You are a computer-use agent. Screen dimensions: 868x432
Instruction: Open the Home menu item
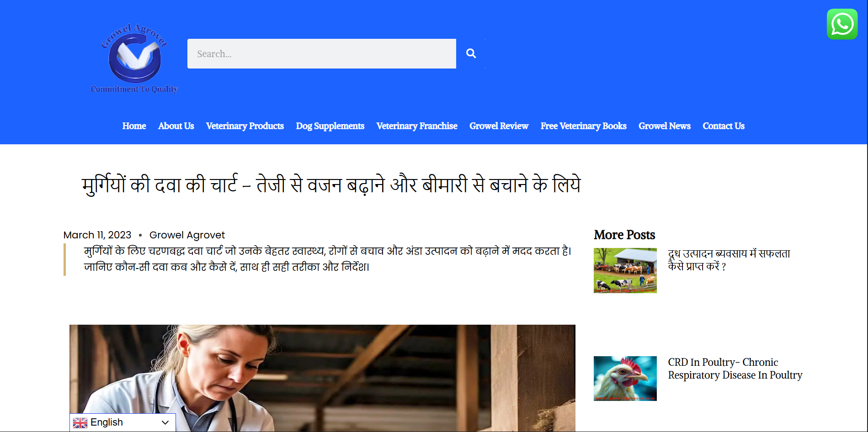pos(134,126)
